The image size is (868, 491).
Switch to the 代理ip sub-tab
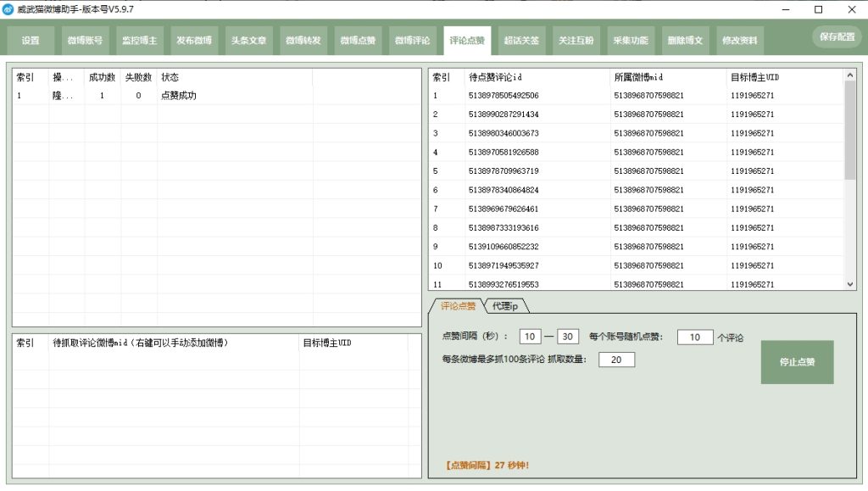(505, 305)
